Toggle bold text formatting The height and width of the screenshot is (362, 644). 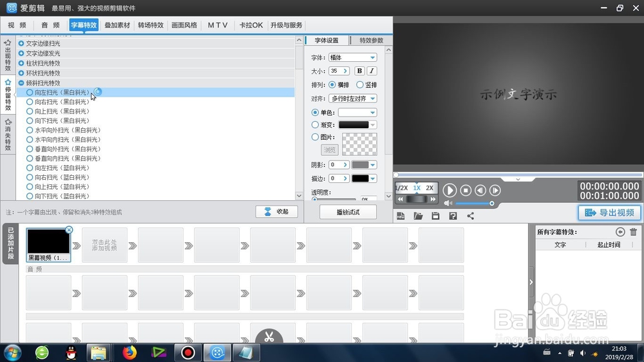[359, 71]
